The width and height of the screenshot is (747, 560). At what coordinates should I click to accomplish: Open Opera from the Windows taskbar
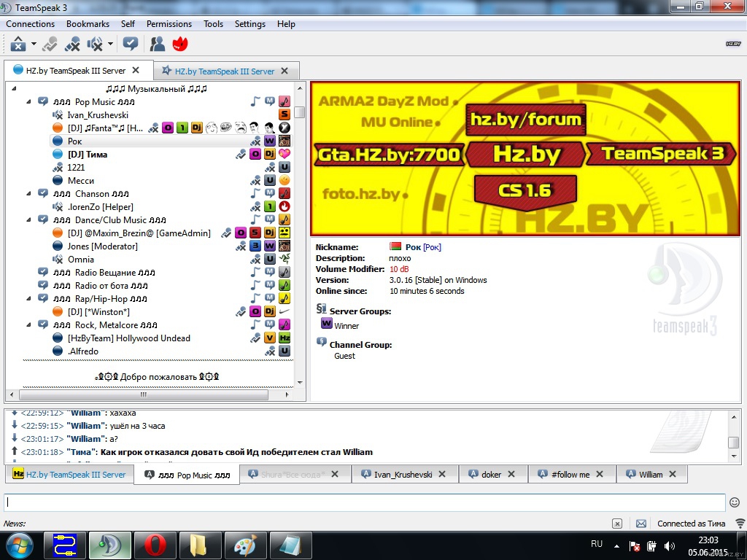pyautogui.click(x=155, y=545)
